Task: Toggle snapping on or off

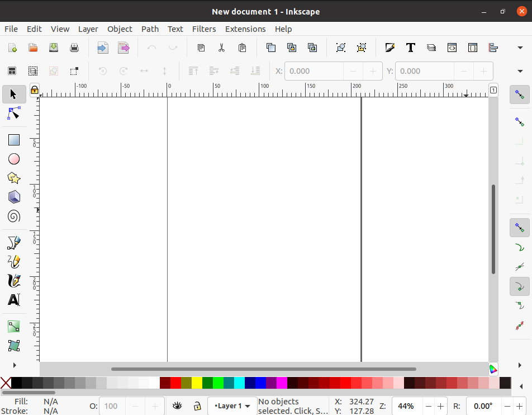Action: click(519, 95)
